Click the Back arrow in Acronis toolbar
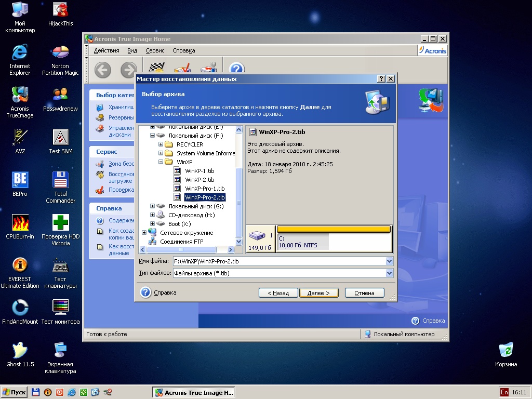Viewport: 532px width, 399px height. pos(102,70)
